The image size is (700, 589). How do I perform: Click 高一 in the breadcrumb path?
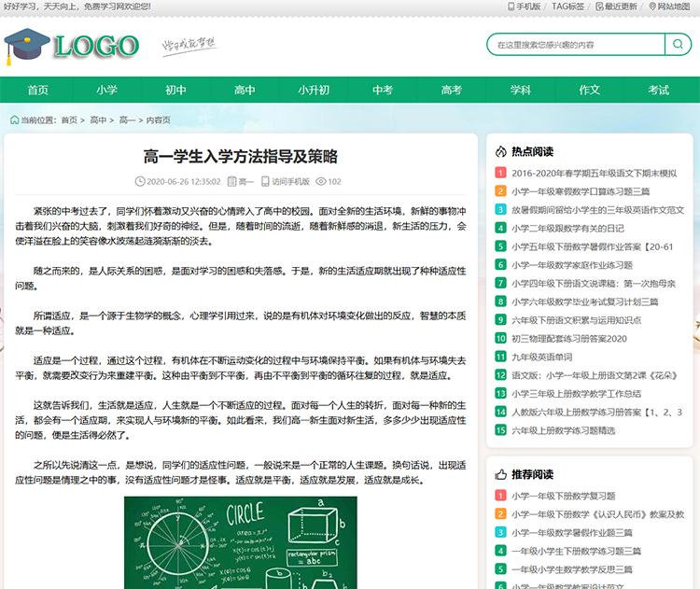[127, 120]
